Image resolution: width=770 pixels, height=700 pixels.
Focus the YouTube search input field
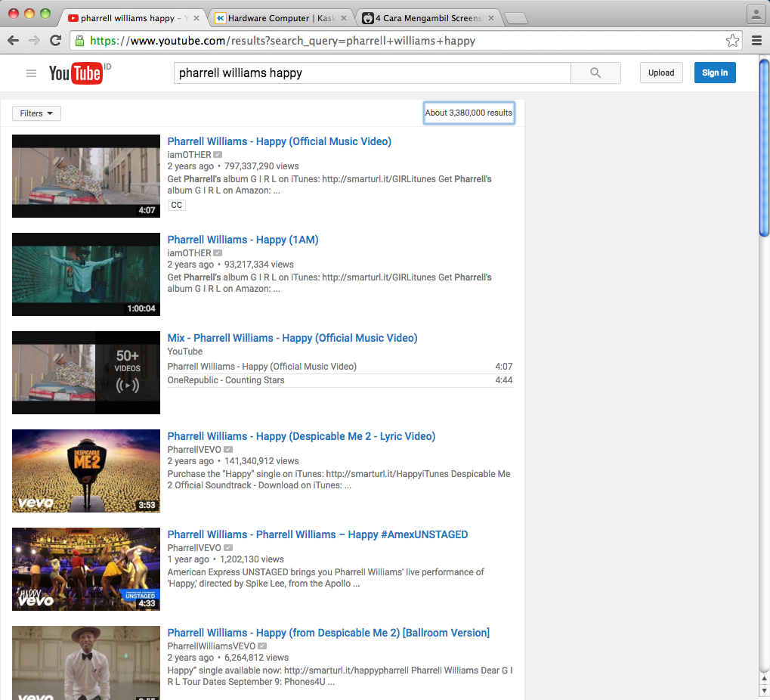tap(373, 73)
